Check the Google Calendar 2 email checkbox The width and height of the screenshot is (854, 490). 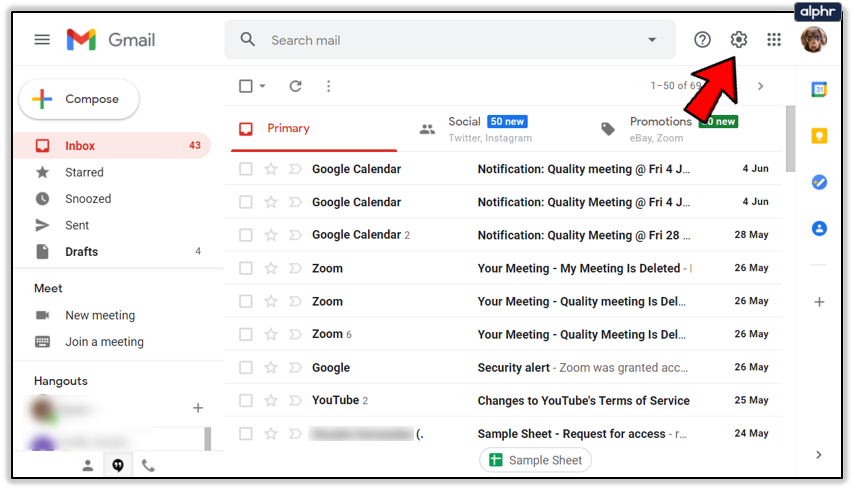pyautogui.click(x=246, y=235)
